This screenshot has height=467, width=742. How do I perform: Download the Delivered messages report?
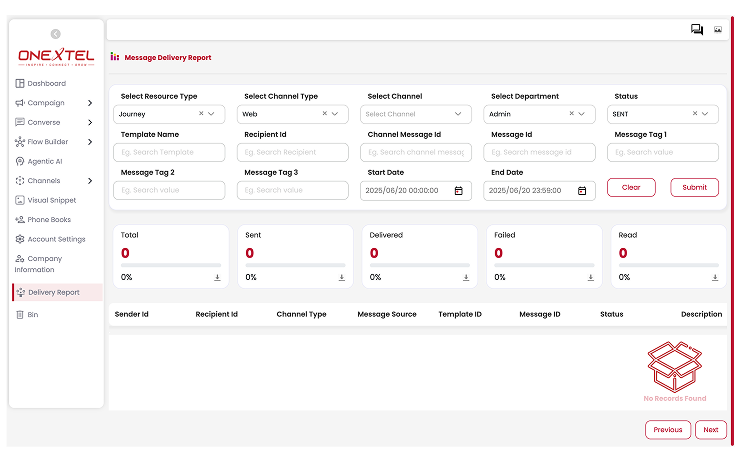tap(466, 277)
